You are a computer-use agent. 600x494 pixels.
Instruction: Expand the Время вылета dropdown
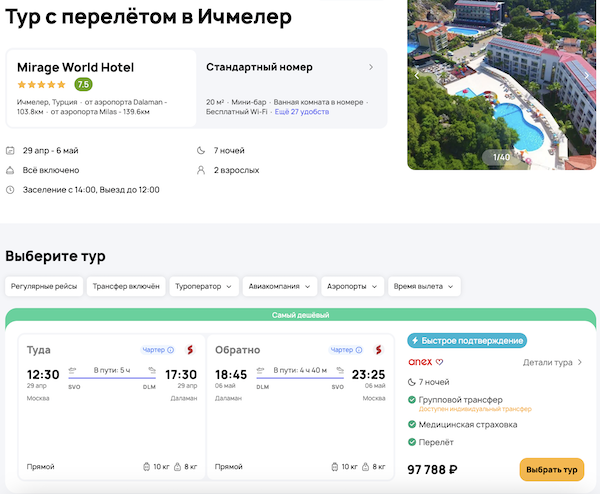424,287
